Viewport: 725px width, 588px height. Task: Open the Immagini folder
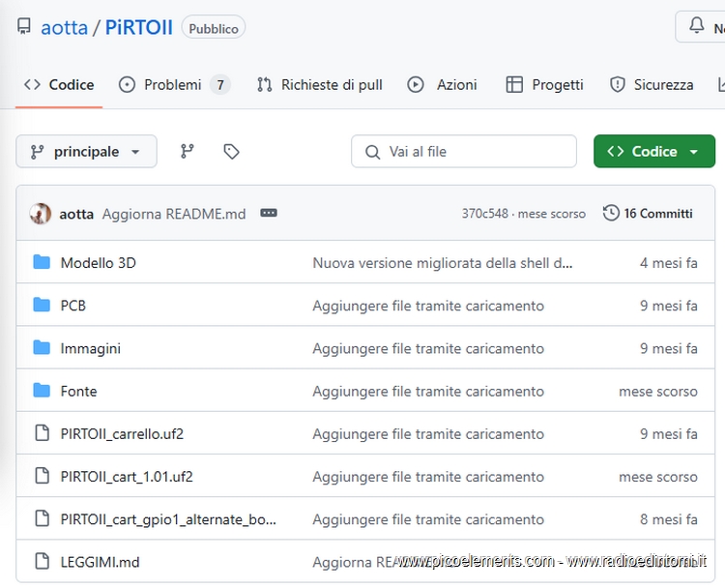coord(91,348)
